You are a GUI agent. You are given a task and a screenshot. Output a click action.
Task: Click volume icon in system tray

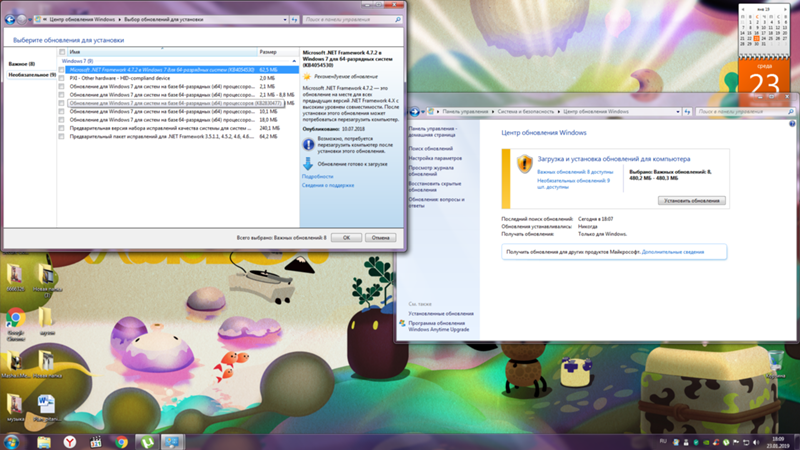click(756, 442)
